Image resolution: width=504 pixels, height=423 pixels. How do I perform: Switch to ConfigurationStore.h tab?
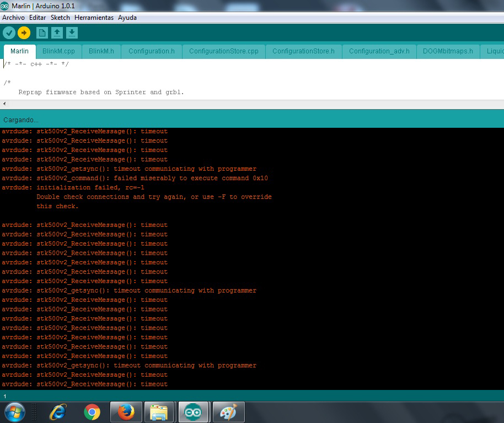[303, 51]
